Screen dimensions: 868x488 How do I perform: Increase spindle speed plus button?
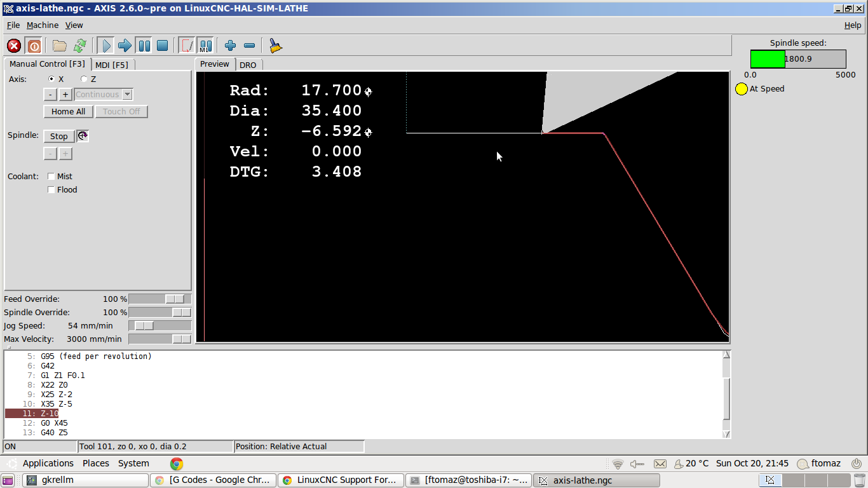[x=65, y=154]
